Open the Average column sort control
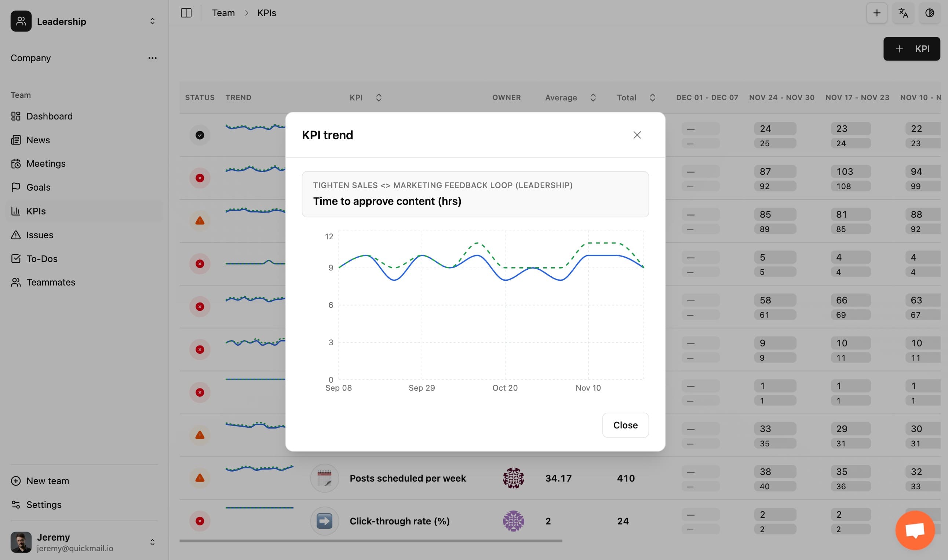This screenshot has width=948, height=560. click(x=593, y=97)
